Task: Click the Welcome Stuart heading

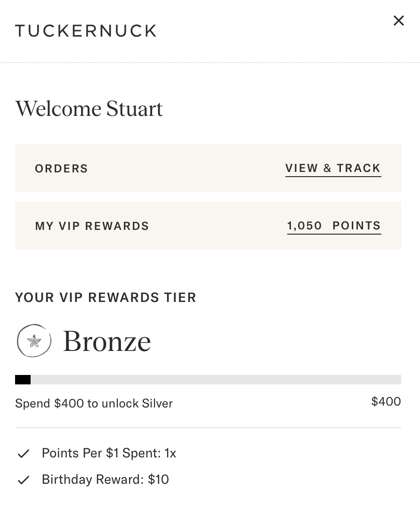Action: 89,109
